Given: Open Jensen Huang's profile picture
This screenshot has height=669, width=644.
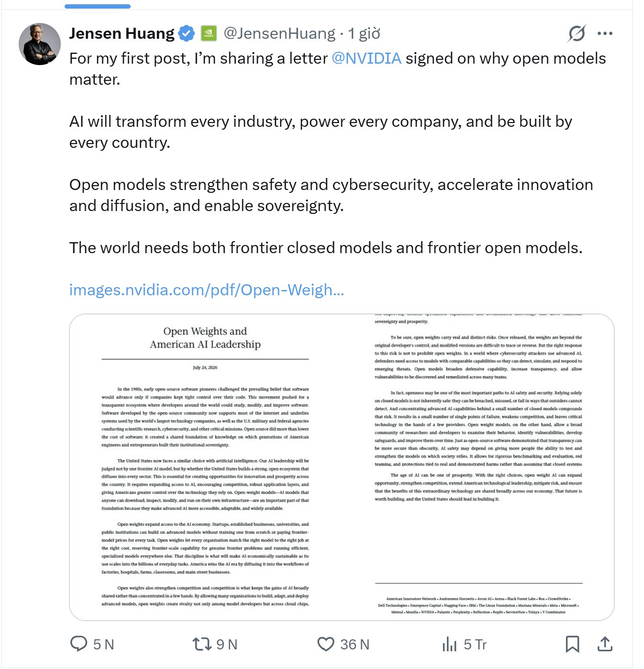Looking at the screenshot, I should tap(40, 44).
